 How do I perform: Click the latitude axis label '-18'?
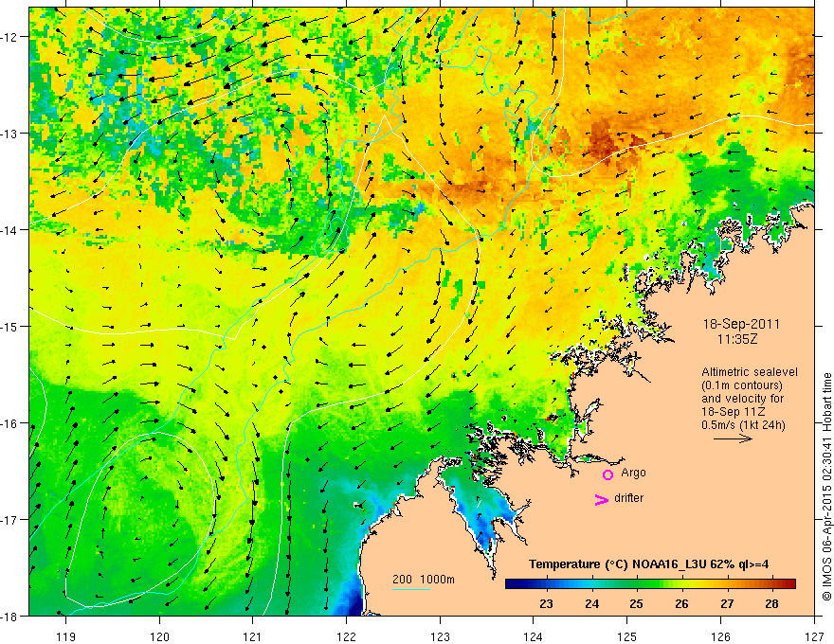coord(9,616)
